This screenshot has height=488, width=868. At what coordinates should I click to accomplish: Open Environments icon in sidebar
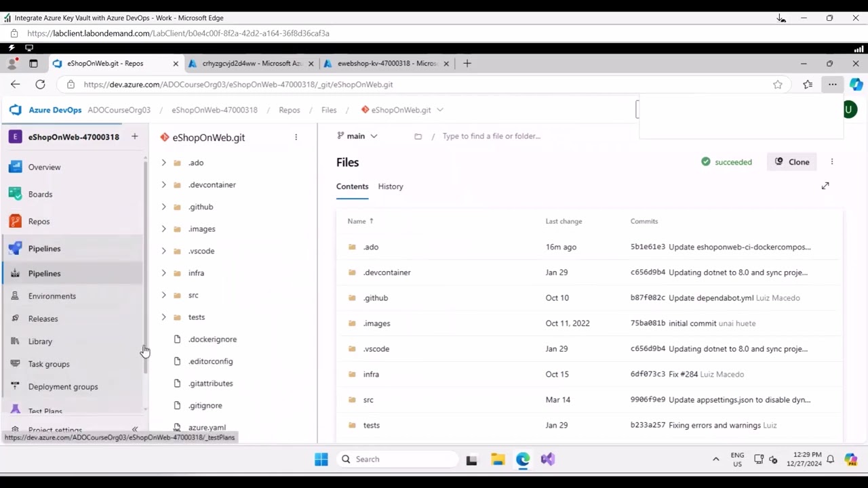(x=15, y=296)
